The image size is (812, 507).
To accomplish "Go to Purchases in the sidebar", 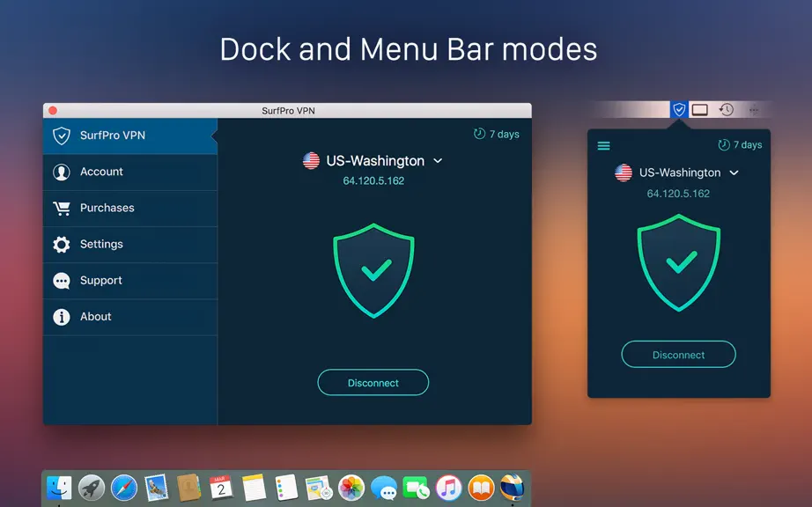I will click(130, 208).
